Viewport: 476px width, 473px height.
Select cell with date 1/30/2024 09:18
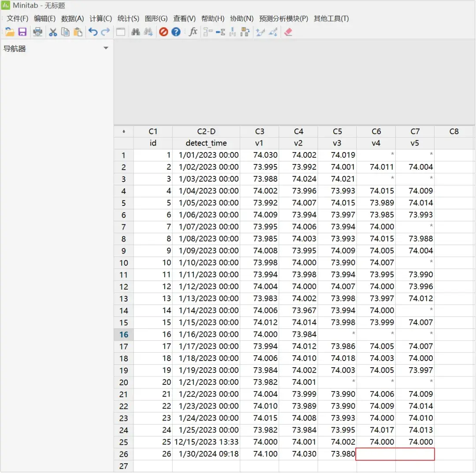pyautogui.click(x=206, y=454)
